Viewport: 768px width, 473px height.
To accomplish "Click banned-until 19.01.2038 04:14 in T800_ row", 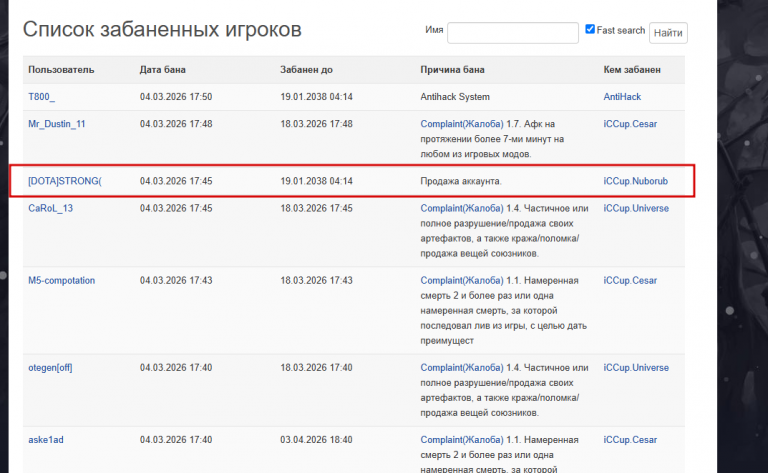I will (316, 97).
